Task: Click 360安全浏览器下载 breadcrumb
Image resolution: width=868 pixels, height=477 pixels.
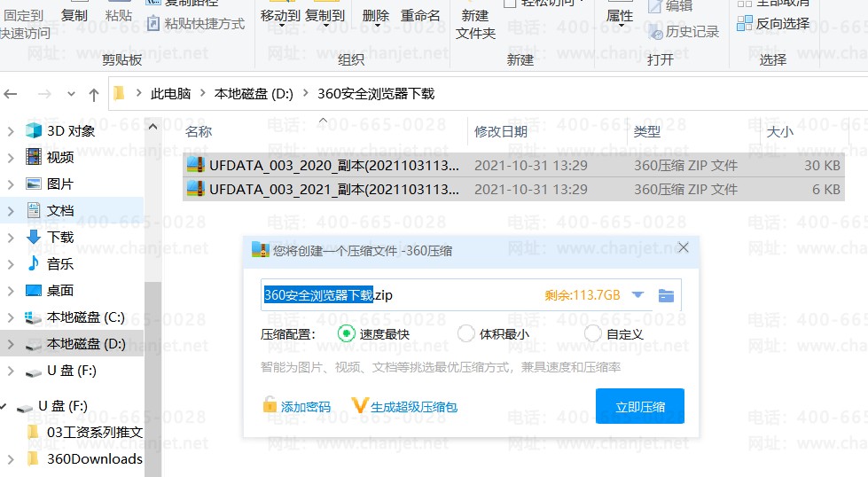Action: [x=376, y=93]
